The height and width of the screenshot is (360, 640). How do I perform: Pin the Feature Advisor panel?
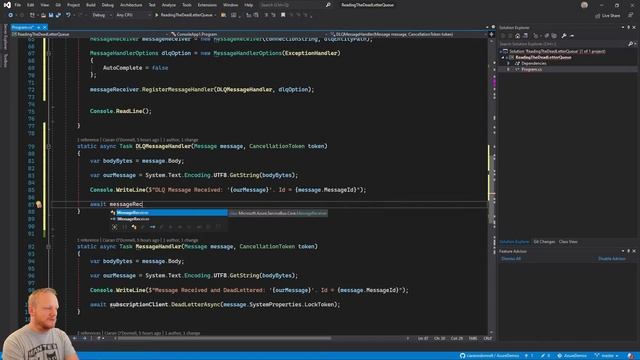click(x=629, y=251)
